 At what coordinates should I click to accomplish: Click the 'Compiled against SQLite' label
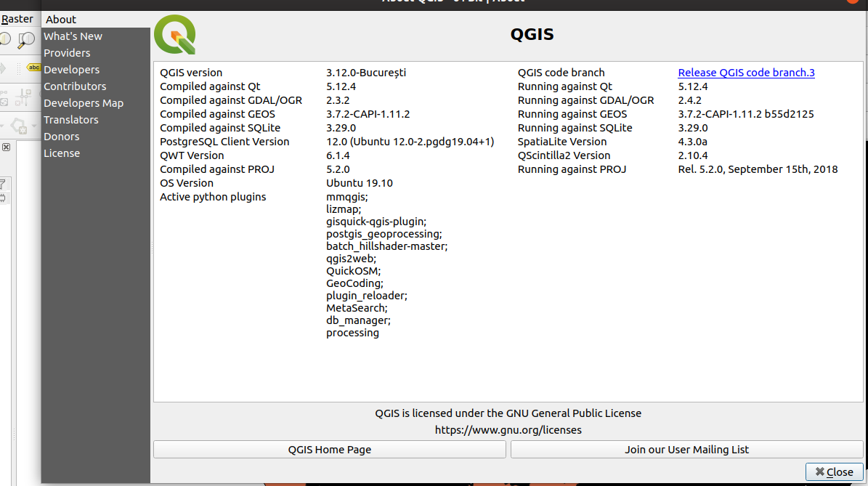pos(220,128)
